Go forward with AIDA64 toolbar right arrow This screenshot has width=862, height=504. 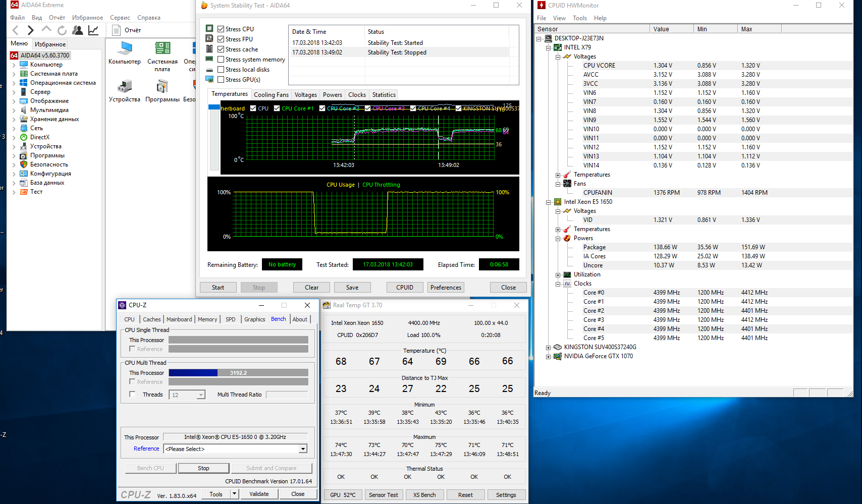pyautogui.click(x=30, y=30)
